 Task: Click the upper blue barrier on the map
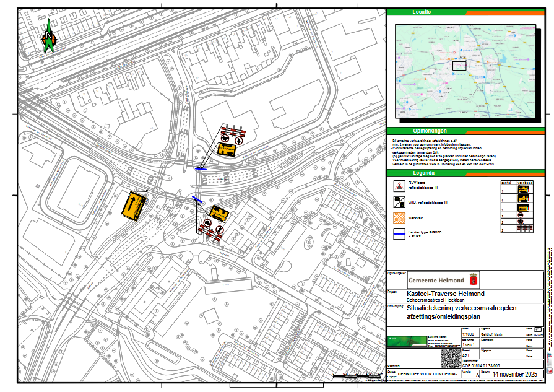tap(201, 168)
